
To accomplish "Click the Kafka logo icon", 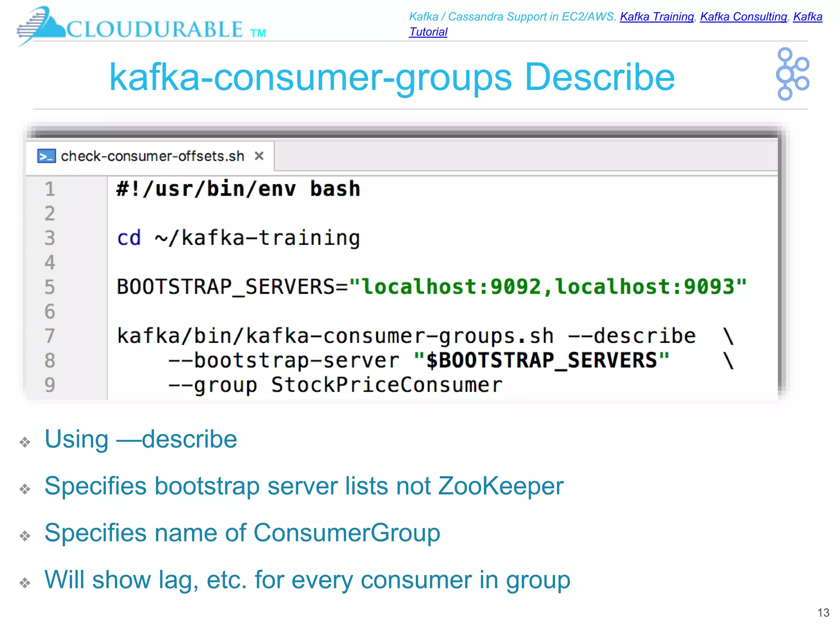I will click(x=792, y=74).
